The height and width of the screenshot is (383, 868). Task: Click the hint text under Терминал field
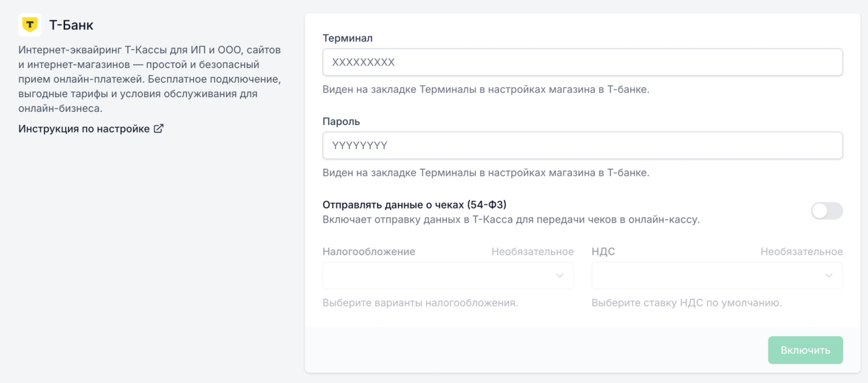[x=486, y=90]
